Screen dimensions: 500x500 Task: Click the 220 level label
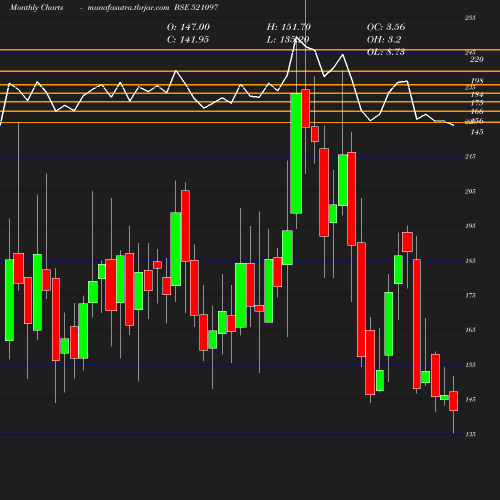[477, 59]
